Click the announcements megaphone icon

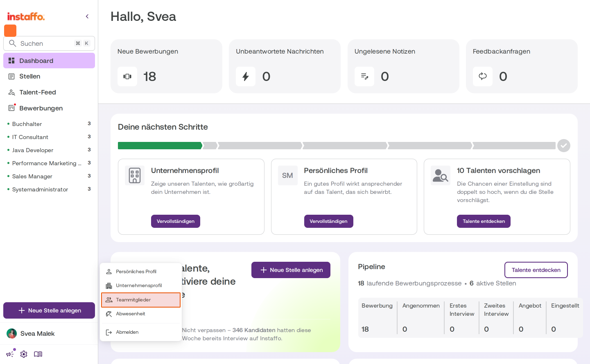point(10,354)
